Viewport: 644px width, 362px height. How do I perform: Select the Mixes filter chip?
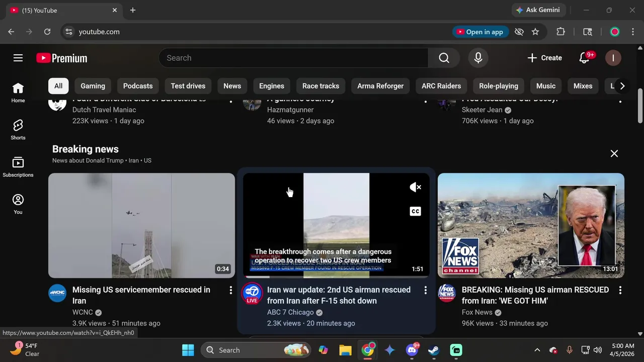point(583,86)
